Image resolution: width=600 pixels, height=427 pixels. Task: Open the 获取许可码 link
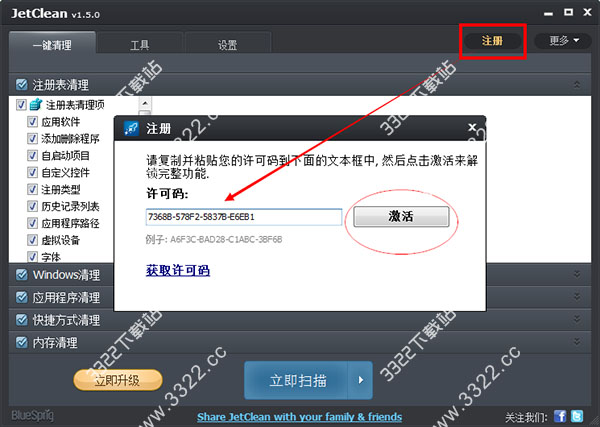click(x=178, y=270)
